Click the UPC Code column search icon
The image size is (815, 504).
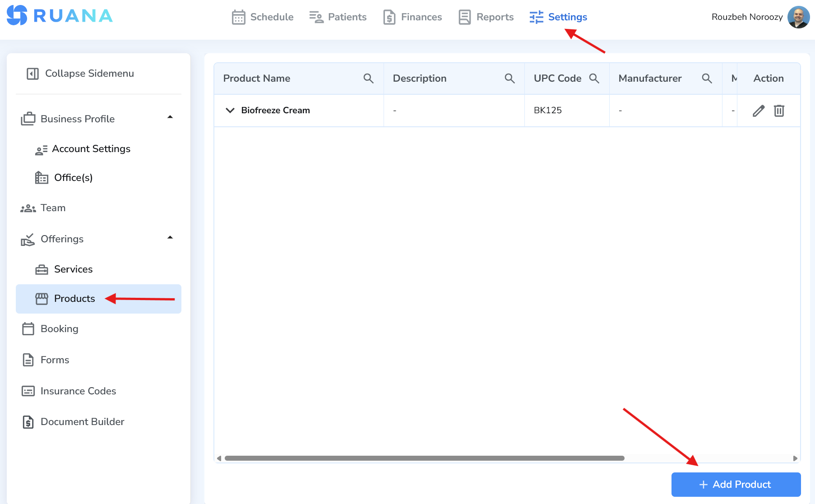click(x=594, y=79)
